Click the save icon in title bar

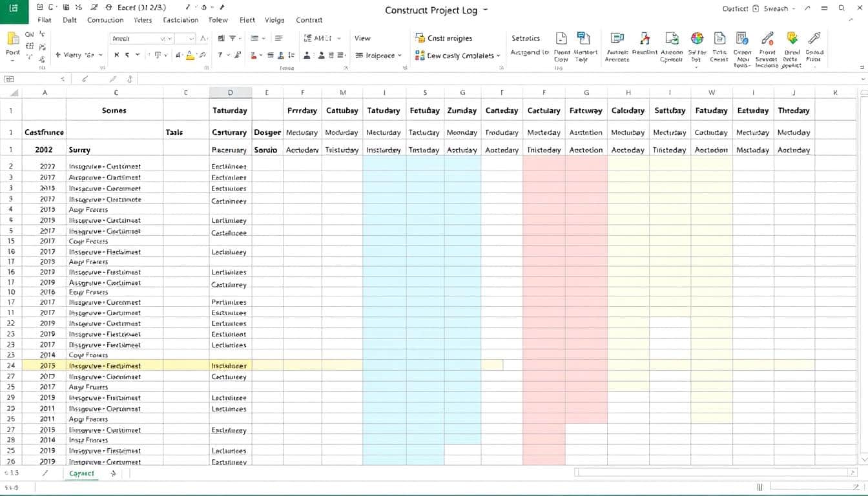[39, 8]
